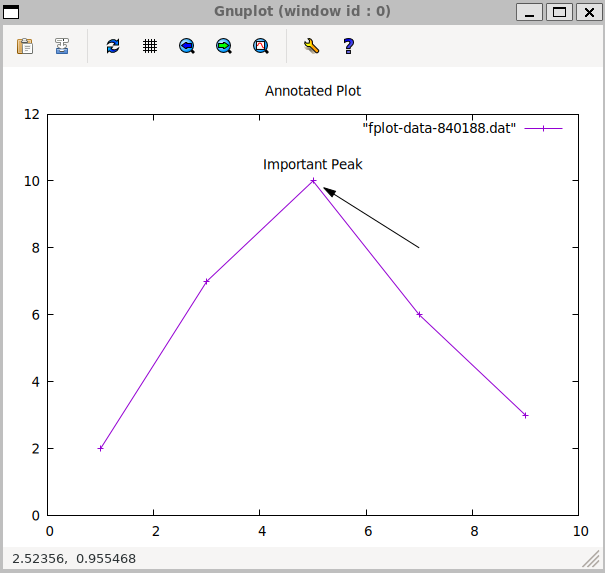Viewport: 605px width, 573px height.
Task: Maximize the Gnuplot window
Action: (x=559, y=12)
